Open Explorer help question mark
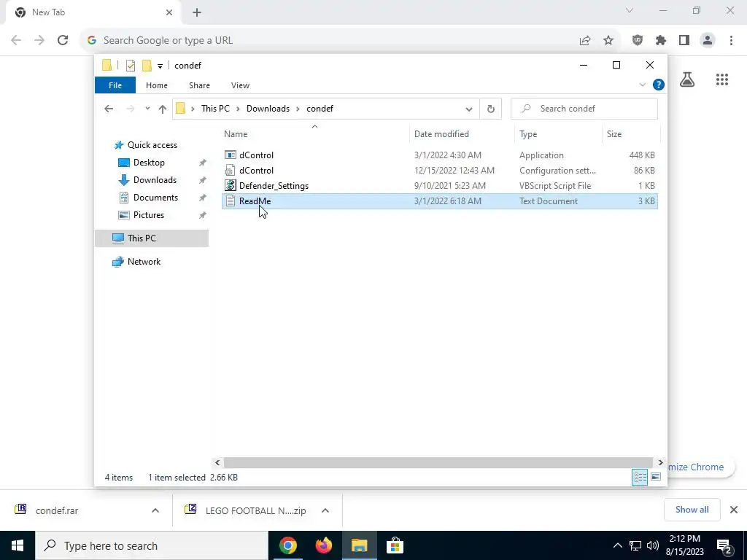The height and width of the screenshot is (560, 747). point(659,85)
